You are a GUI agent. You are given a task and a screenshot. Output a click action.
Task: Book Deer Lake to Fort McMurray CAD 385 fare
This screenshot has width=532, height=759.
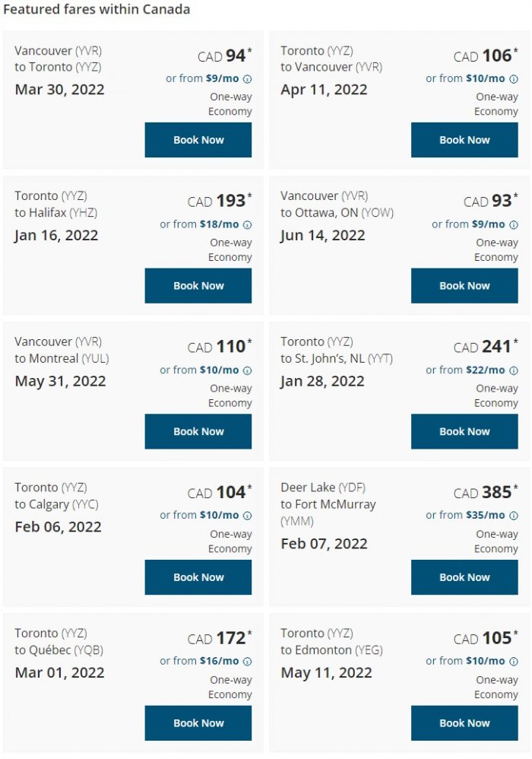[464, 577]
